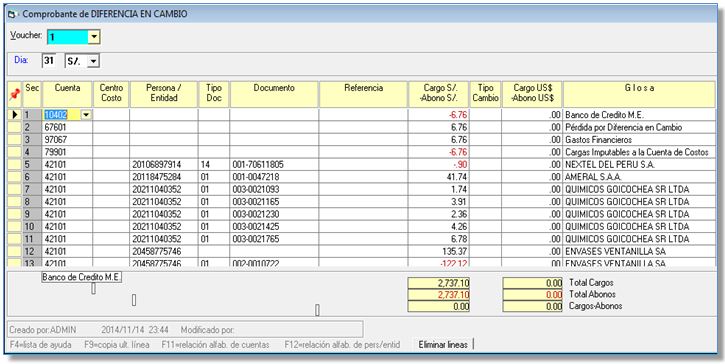Click the Referencia column header

pyautogui.click(x=363, y=94)
